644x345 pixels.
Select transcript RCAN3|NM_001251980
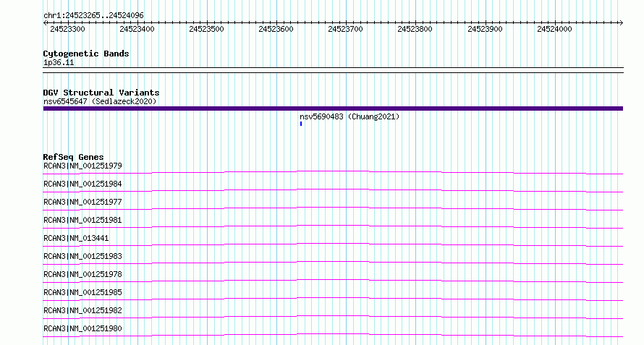pos(82,328)
